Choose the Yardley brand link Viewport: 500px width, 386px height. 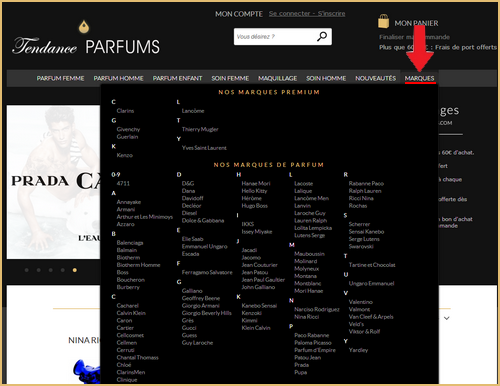pyautogui.click(x=358, y=350)
